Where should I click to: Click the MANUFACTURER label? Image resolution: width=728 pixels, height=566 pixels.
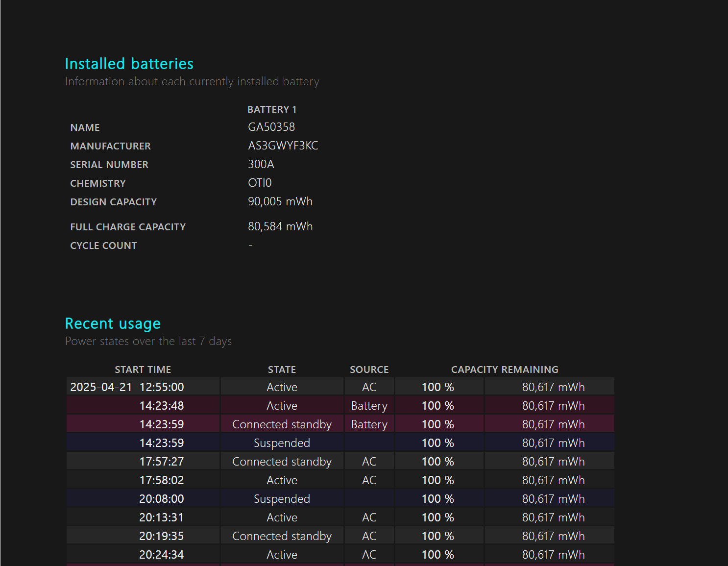coord(110,146)
